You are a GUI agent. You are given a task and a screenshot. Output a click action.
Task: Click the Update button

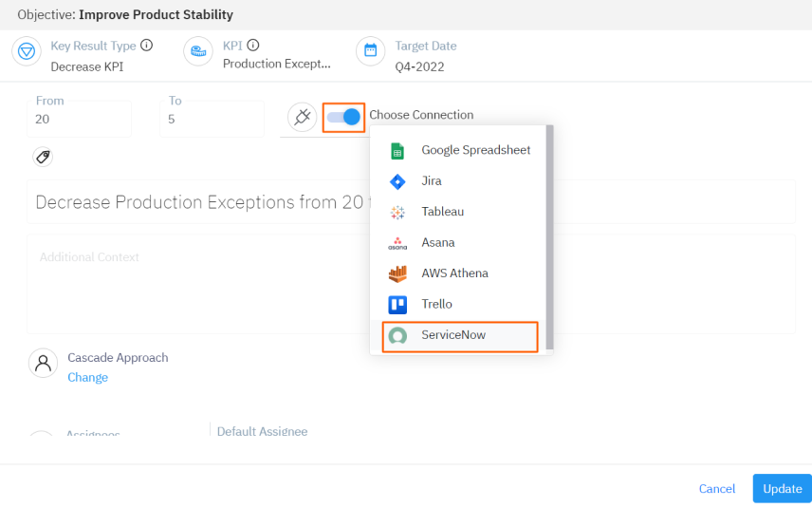[x=783, y=489]
